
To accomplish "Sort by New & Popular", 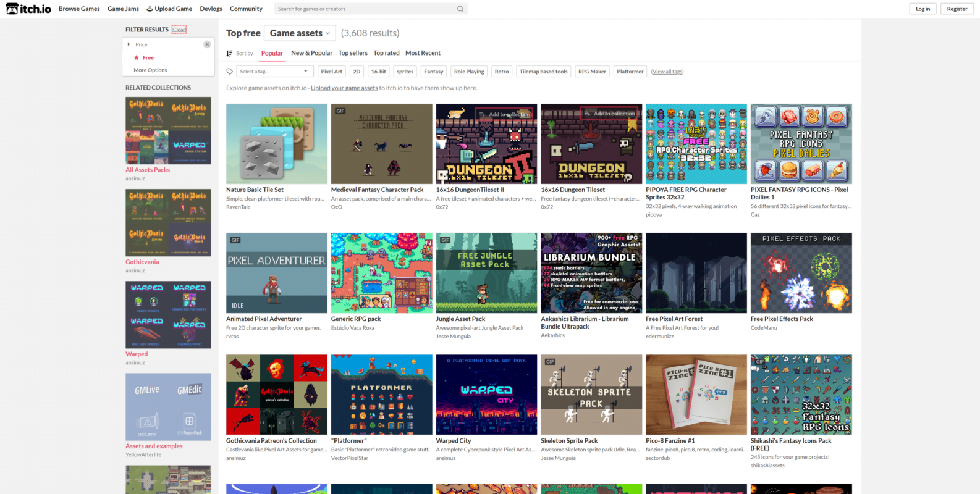I will point(311,53).
